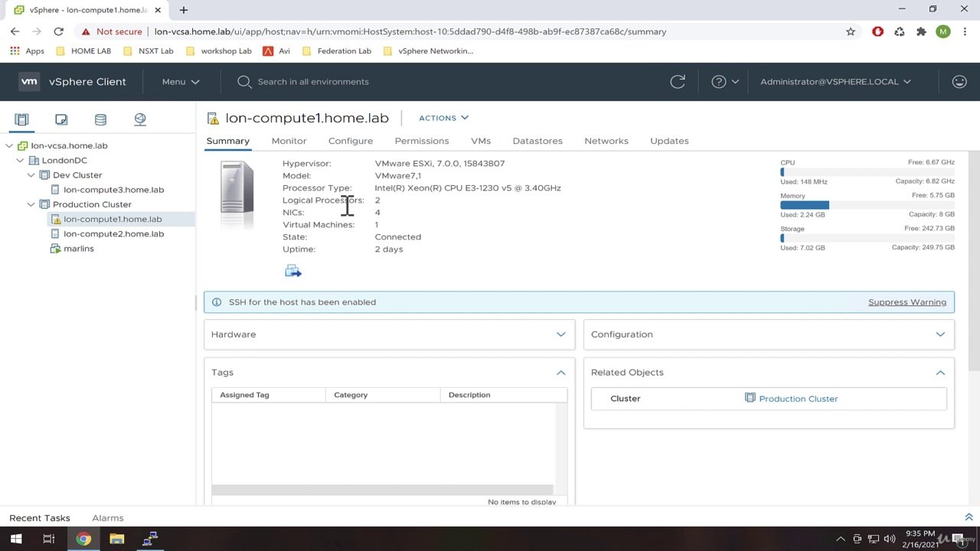
Task: Click the host action icon below Uptime
Action: coord(292,271)
